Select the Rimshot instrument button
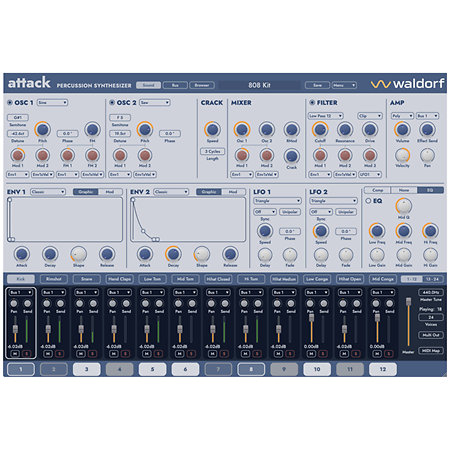 [x=54, y=279]
